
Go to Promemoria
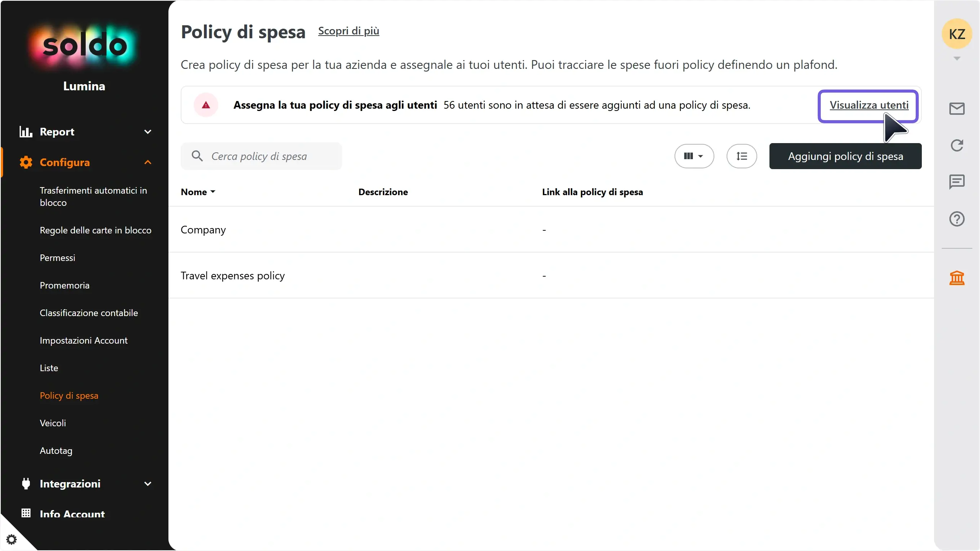click(64, 285)
